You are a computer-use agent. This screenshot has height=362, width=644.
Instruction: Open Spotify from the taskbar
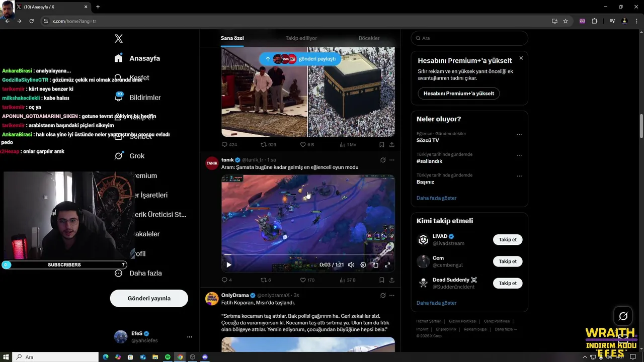coord(168,357)
